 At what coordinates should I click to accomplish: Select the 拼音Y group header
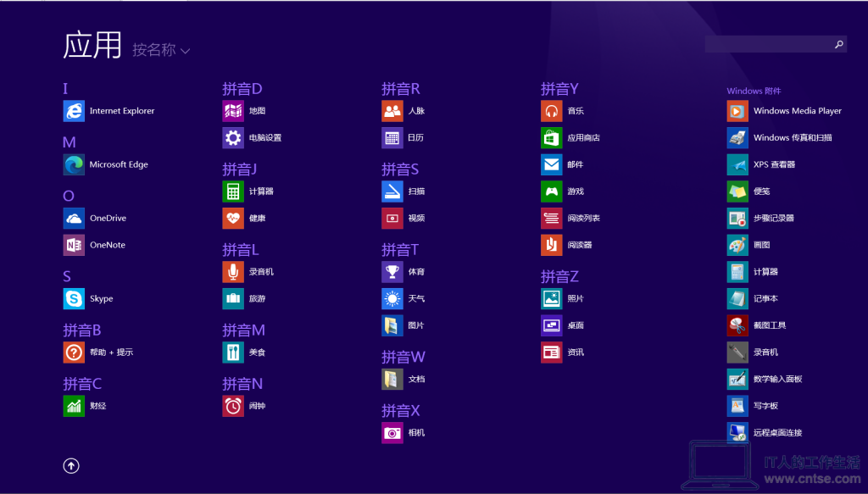click(559, 88)
